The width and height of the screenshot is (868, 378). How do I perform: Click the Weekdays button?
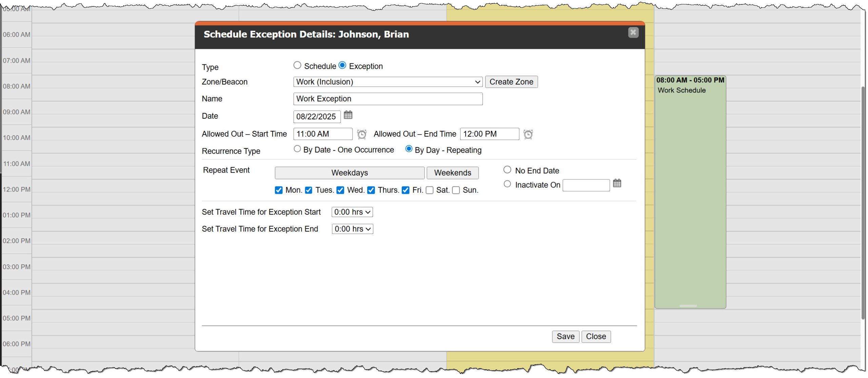pyautogui.click(x=349, y=173)
